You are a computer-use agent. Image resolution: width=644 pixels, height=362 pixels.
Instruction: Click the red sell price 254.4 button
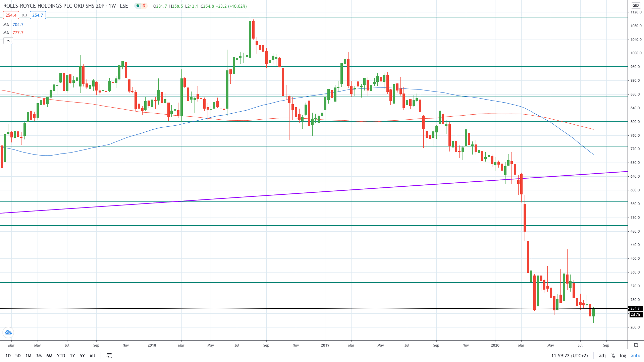coord(11,15)
